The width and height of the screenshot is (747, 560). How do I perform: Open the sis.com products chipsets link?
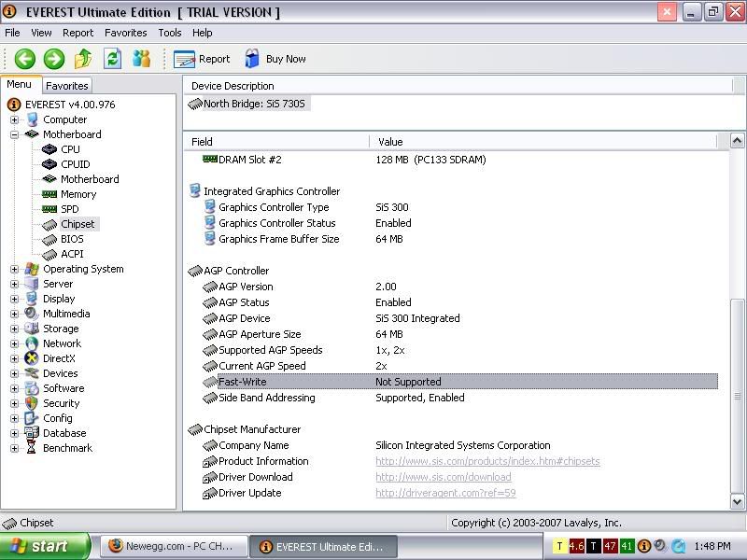coord(487,461)
